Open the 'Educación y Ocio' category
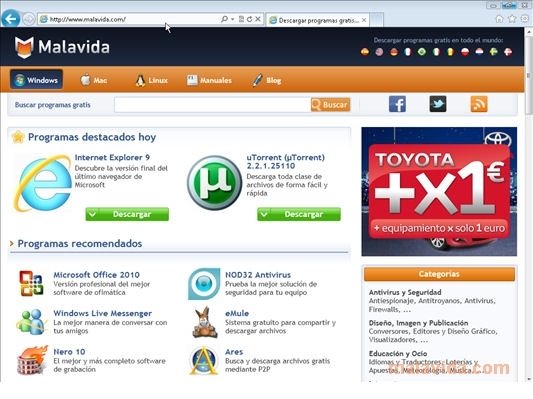 pos(398,353)
